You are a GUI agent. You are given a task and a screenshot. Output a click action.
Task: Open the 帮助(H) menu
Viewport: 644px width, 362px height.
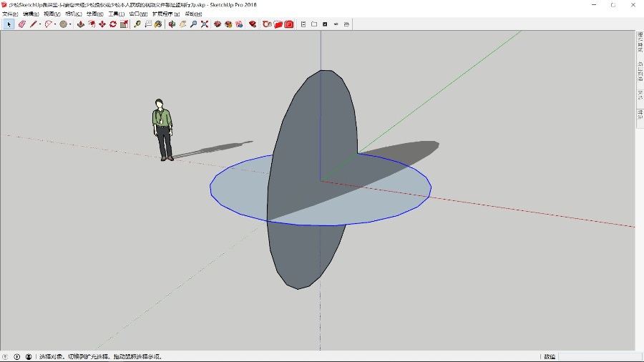[193, 14]
